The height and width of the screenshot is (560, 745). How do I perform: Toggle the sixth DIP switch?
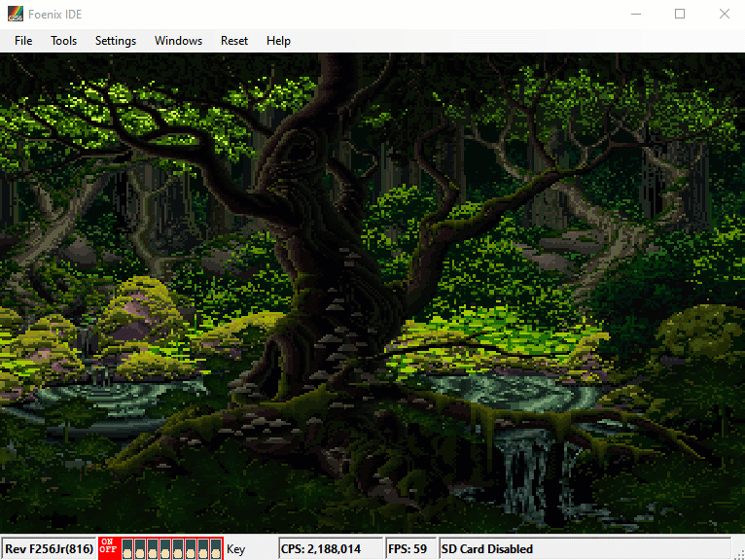191,548
